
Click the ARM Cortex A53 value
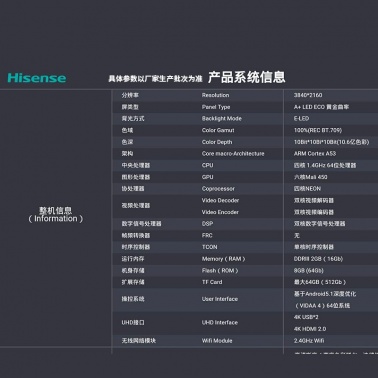click(x=315, y=154)
